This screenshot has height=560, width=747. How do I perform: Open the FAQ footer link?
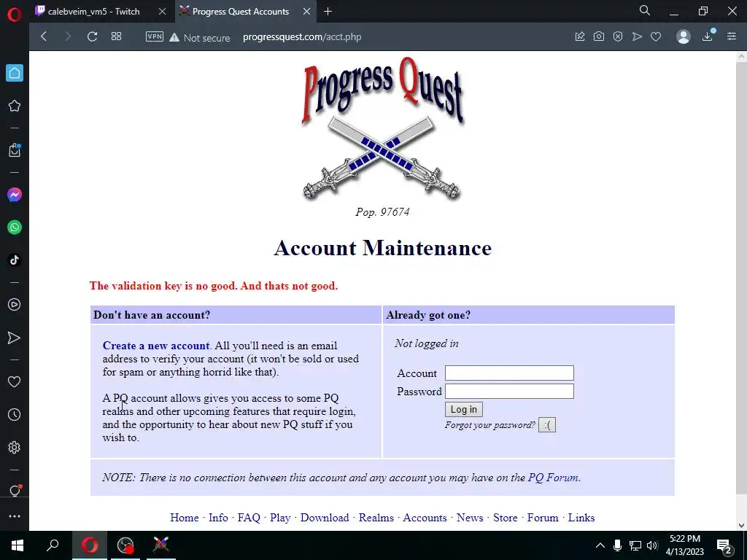(x=249, y=518)
